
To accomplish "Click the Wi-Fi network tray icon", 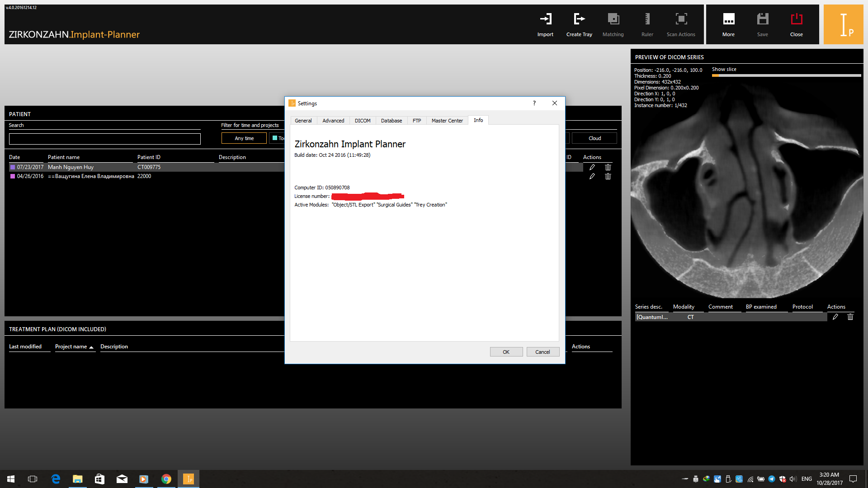I will coord(750,479).
